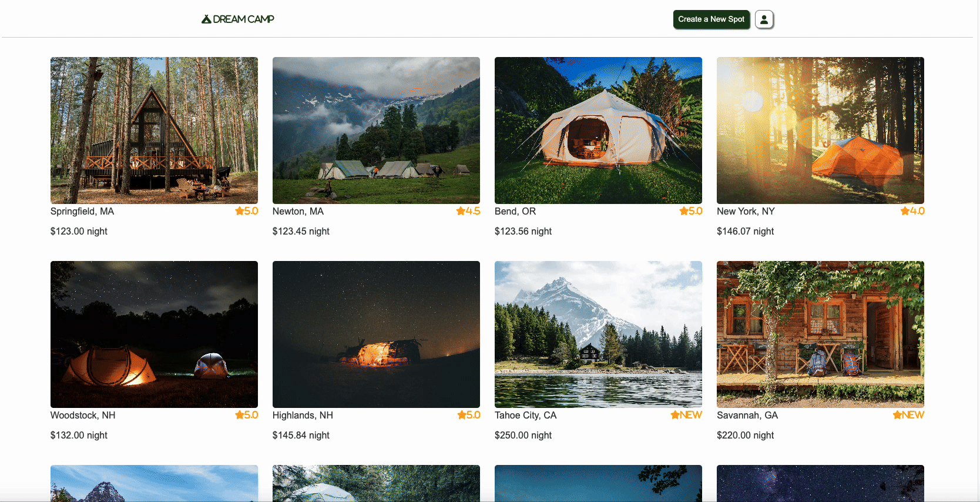View the New York orange tent photo
980x502 pixels.
click(x=820, y=130)
